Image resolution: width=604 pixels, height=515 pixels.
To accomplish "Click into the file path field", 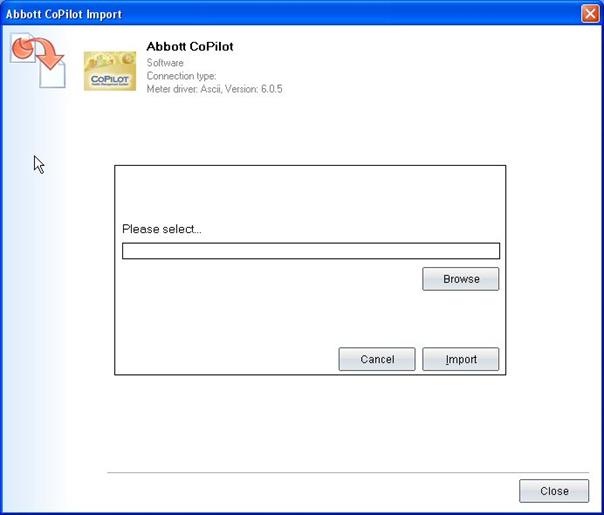I will [310, 251].
